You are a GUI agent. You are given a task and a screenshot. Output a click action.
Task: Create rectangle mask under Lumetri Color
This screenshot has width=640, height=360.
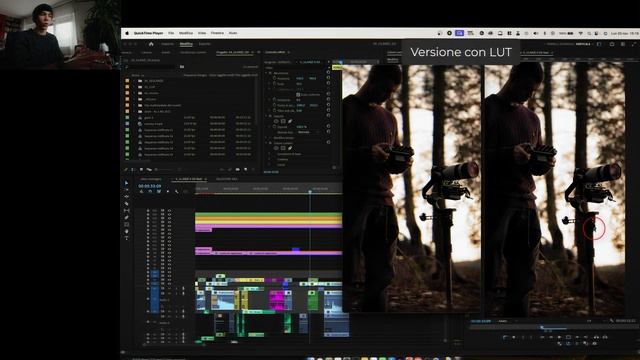click(x=283, y=148)
